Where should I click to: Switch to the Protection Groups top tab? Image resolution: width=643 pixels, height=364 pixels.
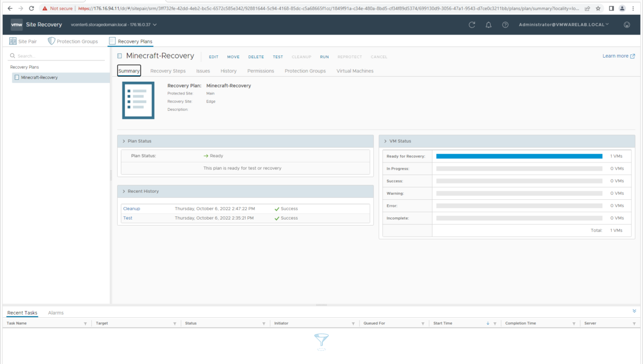73,41
